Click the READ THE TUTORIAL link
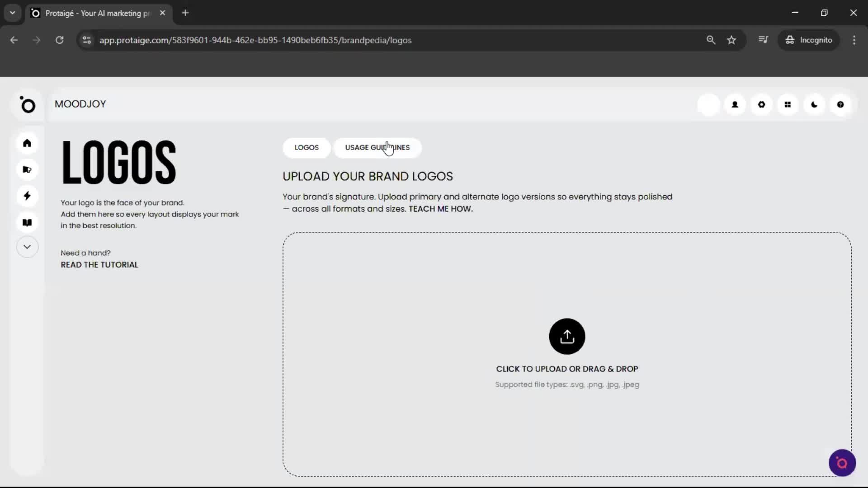 coord(99,265)
